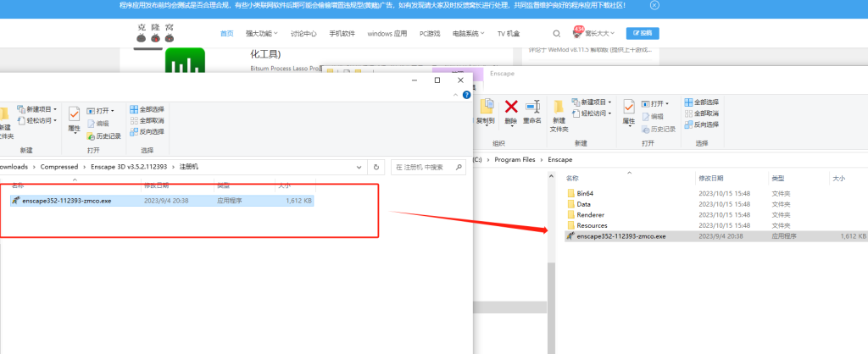The width and height of the screenshot is (868, 354).
Task: Open Easy Access (轻松访问) dropdown in 注册机 window
Action: (37, 120)
